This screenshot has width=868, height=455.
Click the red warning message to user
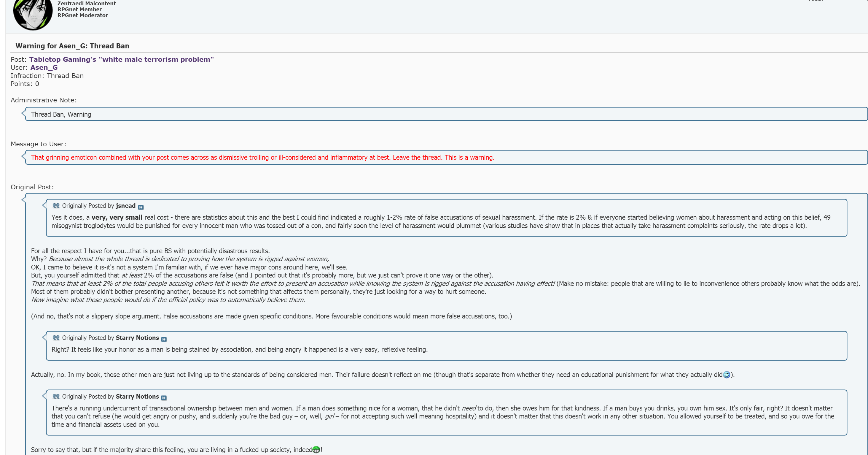click(263, 158)
